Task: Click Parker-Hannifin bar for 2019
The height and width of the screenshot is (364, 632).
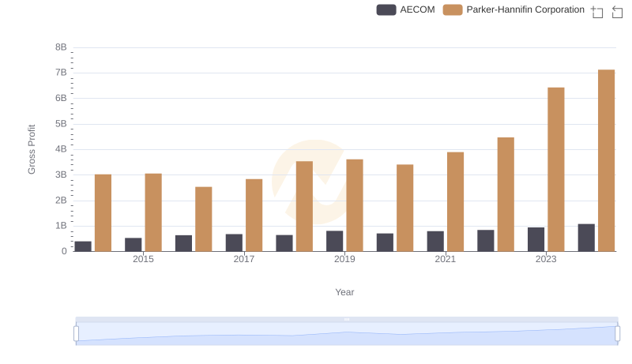Action: pos(355,205)
